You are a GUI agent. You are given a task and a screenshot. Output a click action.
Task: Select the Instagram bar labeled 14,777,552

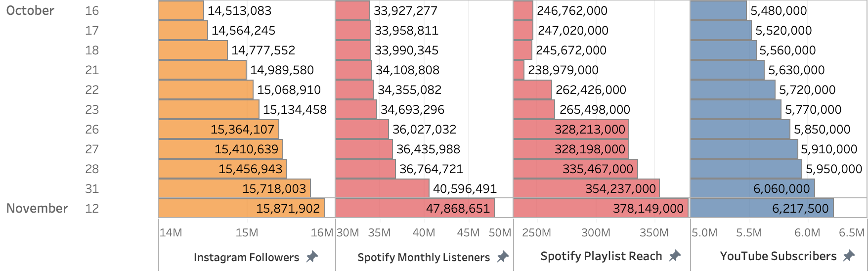pos(193,50)
